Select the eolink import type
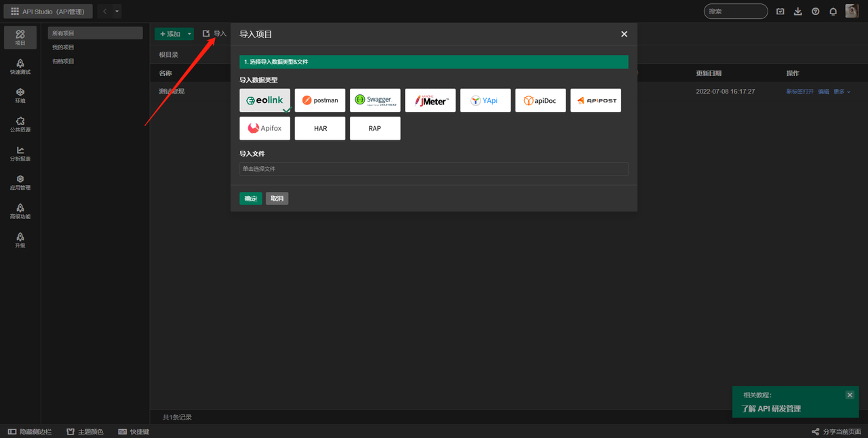868x438 pixels. click(x=265, y=100)
